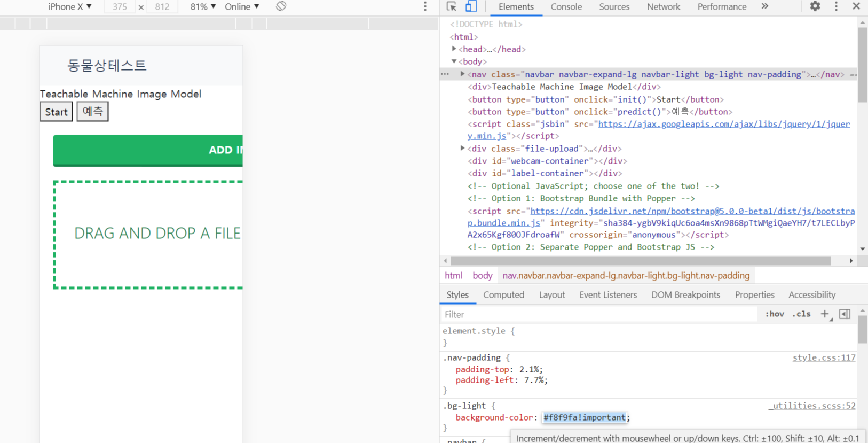
Task: Click scroll-right arrow of DOM tree scrollbar
Action: coord(851,261)
